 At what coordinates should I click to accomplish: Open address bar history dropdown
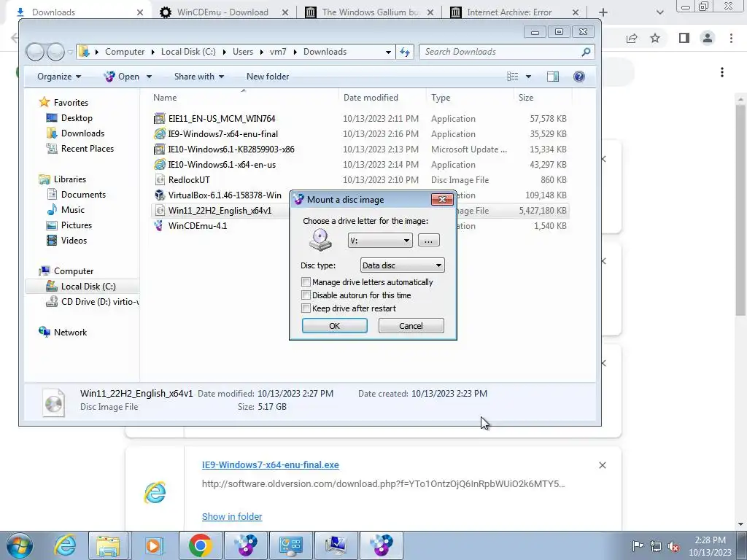pyautogui.click(x=388, y=52)
